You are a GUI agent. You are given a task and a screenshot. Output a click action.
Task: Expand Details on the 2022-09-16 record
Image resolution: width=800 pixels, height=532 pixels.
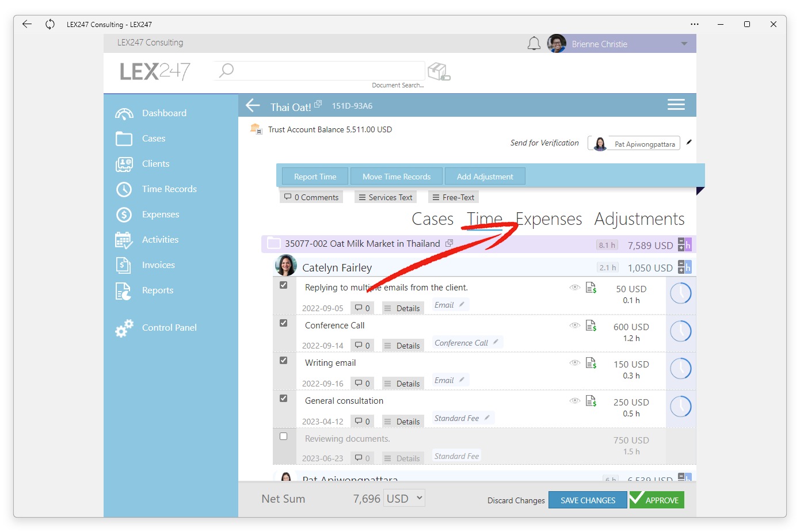[402, 384]
